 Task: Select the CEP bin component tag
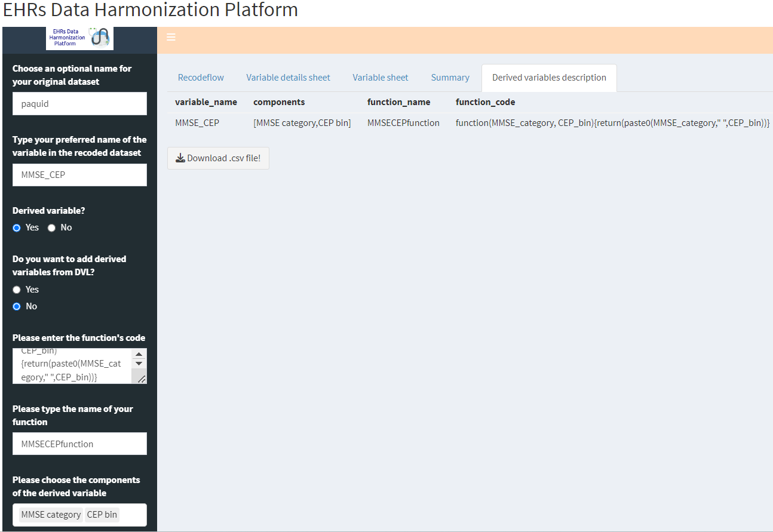[102, 515]
